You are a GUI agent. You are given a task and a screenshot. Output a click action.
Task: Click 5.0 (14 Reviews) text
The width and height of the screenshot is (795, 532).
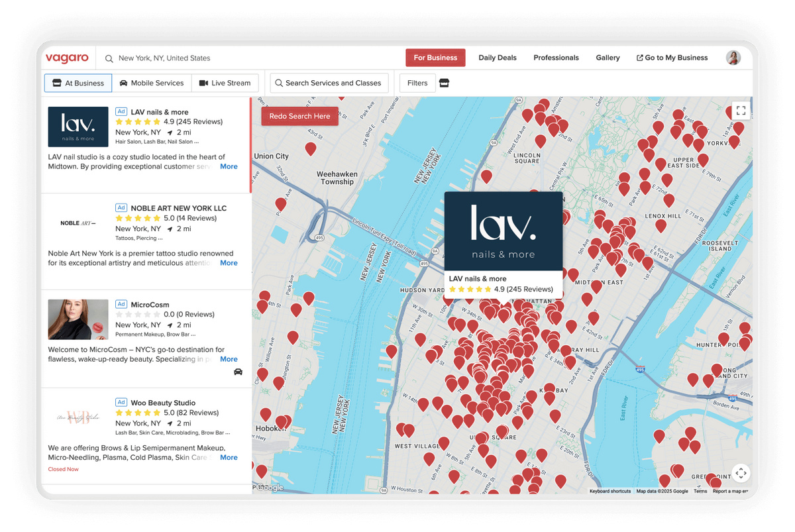pos(190,218)
